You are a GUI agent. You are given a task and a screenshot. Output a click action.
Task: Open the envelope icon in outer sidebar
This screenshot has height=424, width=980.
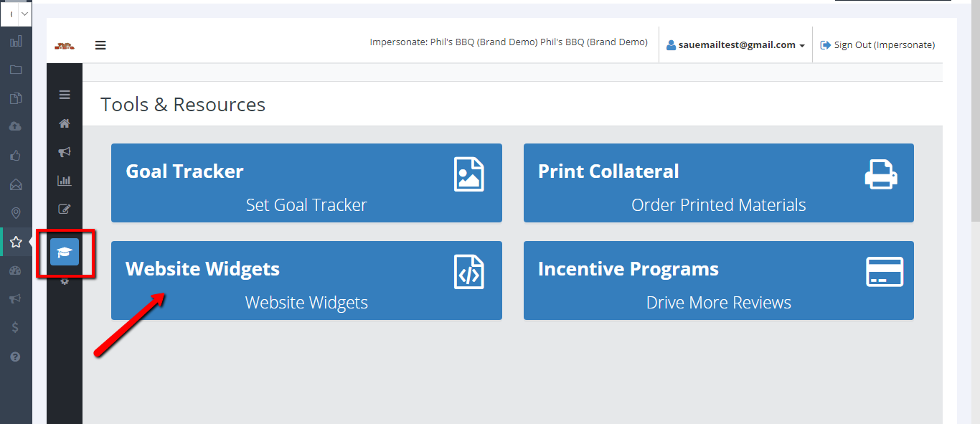pos(16,184)
